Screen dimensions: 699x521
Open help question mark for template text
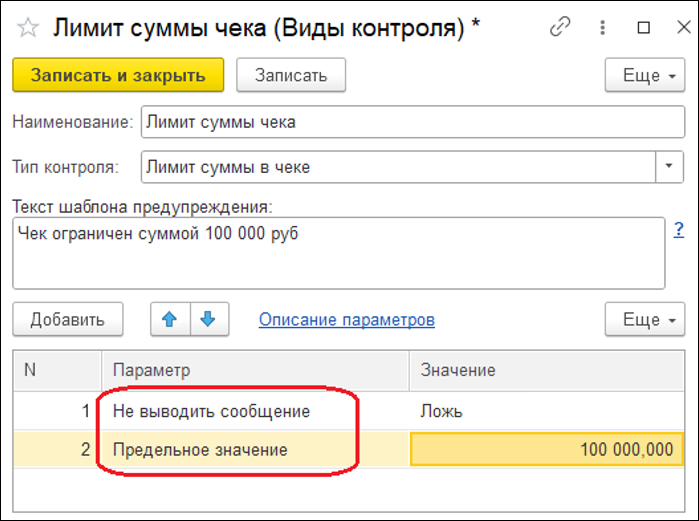click(x=679, y=231)
